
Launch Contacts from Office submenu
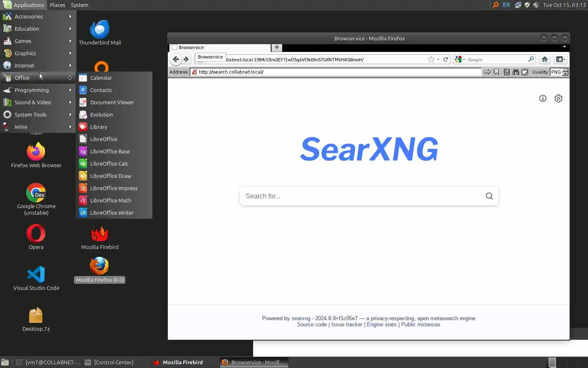pyautogui.click(x=114, y=90)
